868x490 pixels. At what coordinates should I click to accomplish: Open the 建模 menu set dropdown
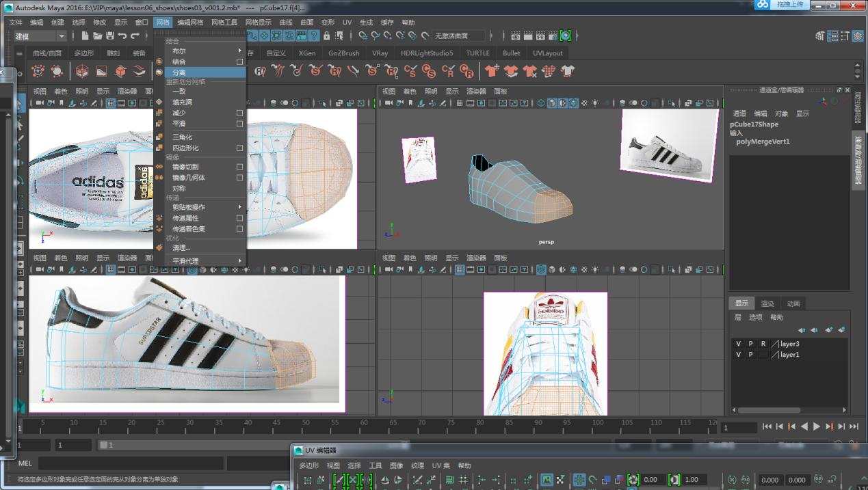40,36
